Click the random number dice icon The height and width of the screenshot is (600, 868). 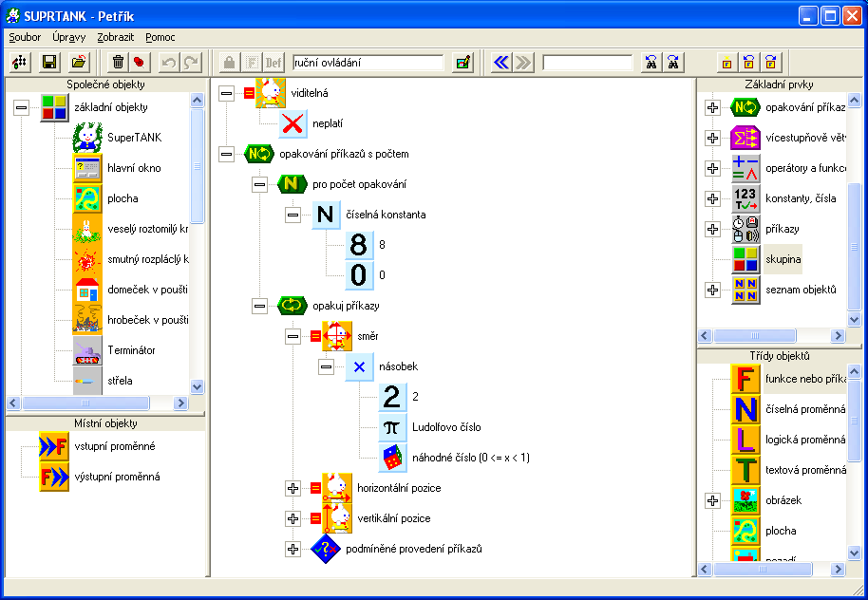tap(392, 458)
